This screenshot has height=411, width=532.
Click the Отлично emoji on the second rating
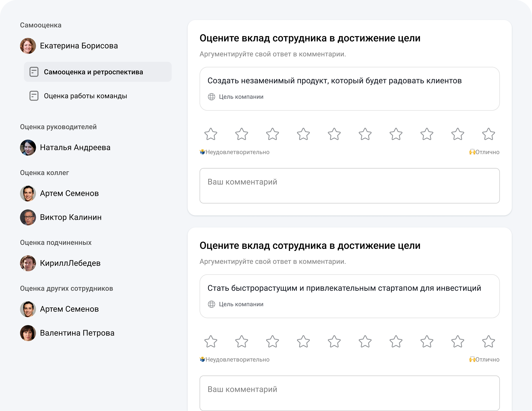pyautogui.click(x=472, y=360)
